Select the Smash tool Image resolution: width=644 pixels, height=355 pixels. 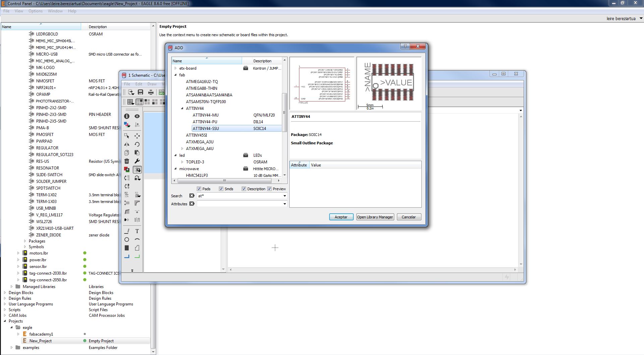pos(127,203)
